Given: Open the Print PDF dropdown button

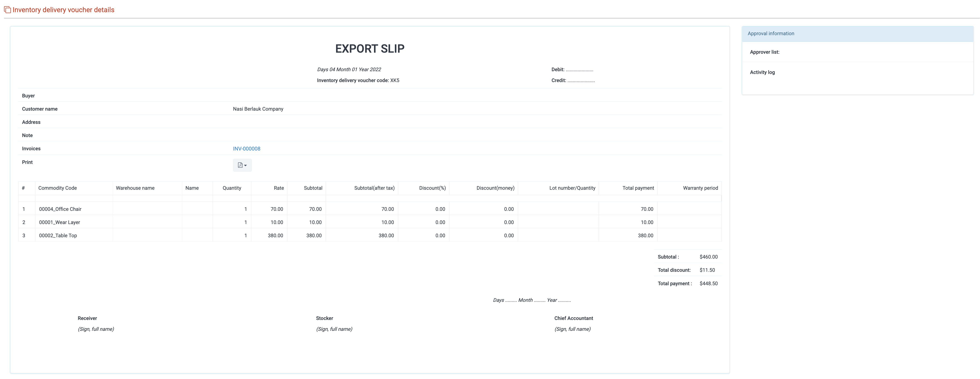Looking at the screenshot, I should coord(242,165).
